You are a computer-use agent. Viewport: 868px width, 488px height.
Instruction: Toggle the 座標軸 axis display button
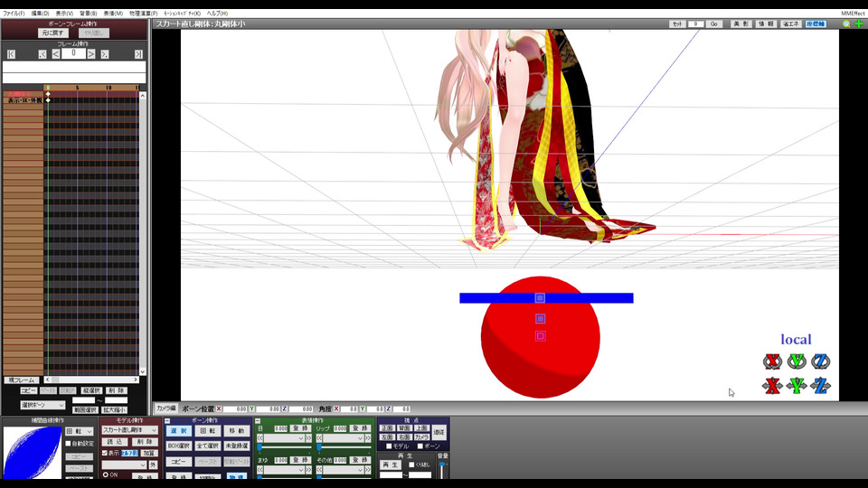pyautogui.click(x=816, y=23)
